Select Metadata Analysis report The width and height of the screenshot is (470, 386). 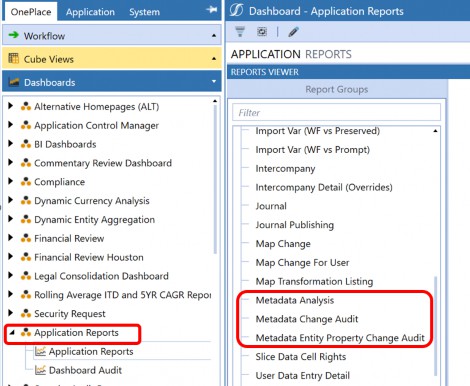[x=295, y=300]
